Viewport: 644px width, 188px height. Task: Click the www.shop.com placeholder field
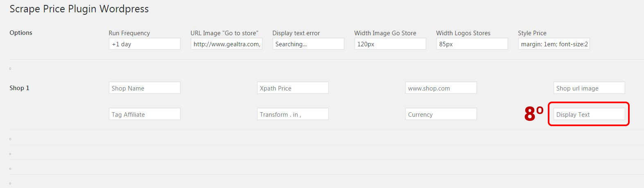tap(441, 88)
